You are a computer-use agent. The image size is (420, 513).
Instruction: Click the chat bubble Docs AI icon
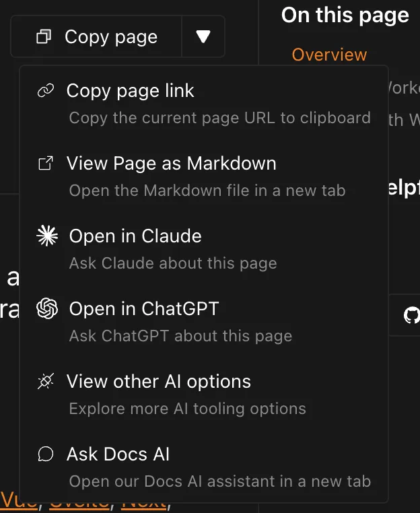click(x=46, y=454)
